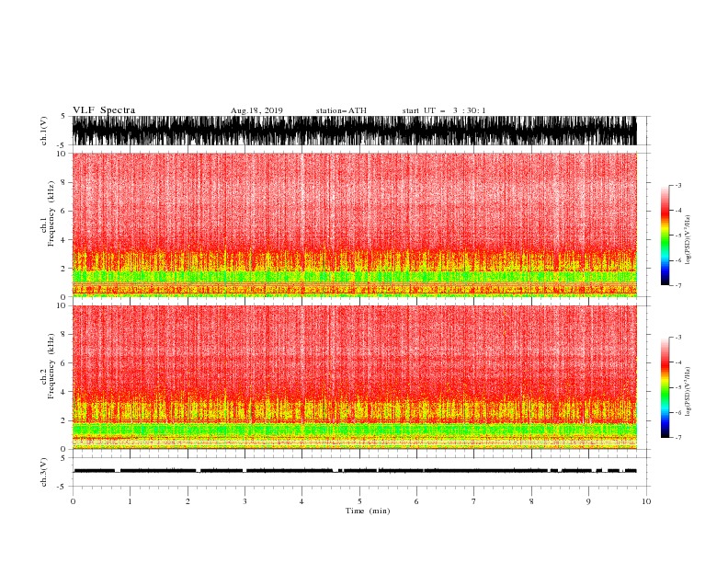Click the 'Time (min)' axis label
Image resolution: width=728 pixels, height=563 pixels.
(x=368, y=511)
